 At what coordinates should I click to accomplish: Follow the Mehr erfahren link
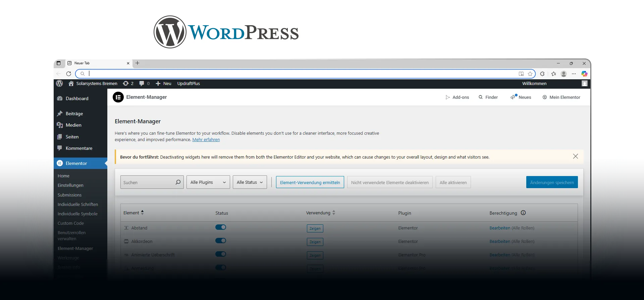206,140
